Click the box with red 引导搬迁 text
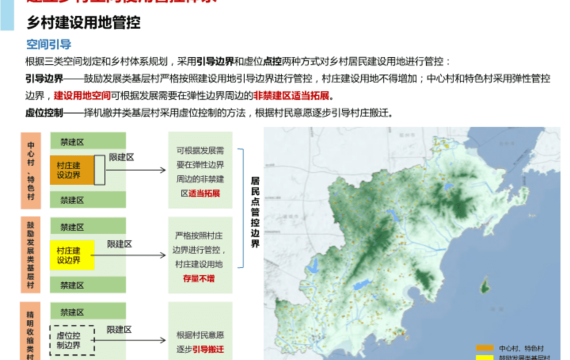This screenshot has width=570, height=360. pos(200,331)
